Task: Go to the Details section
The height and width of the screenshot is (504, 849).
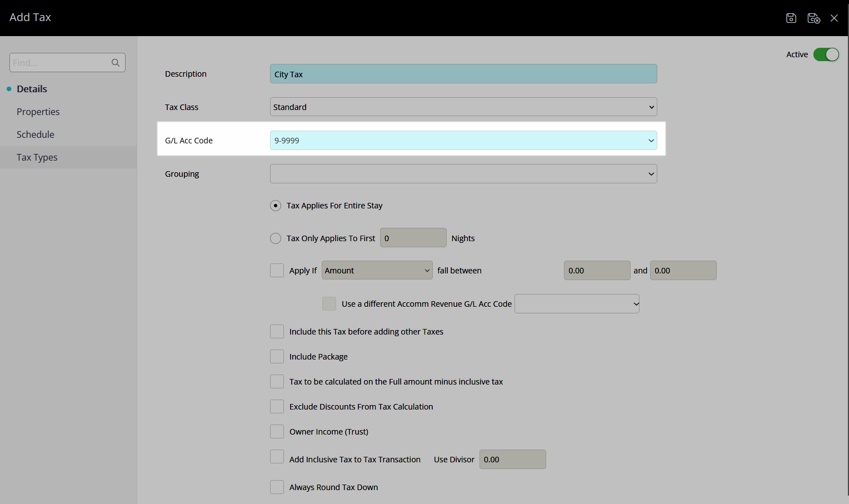Action: point(32,89)
